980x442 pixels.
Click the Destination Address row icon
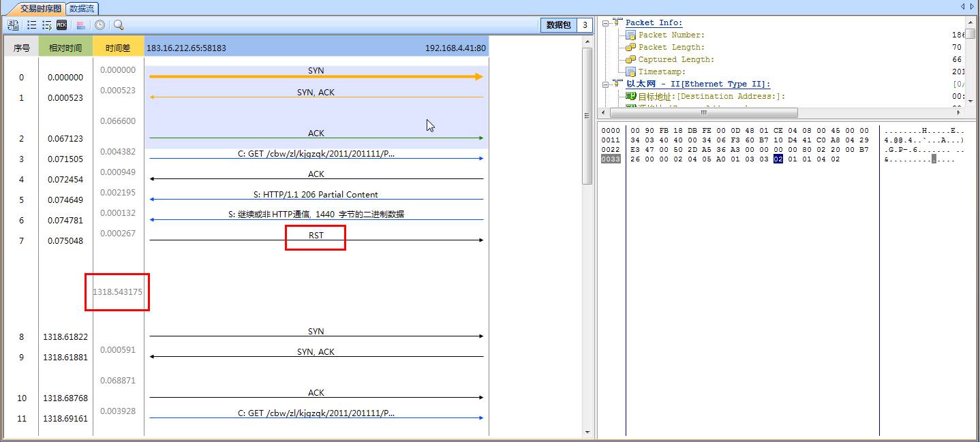point(630,96)
